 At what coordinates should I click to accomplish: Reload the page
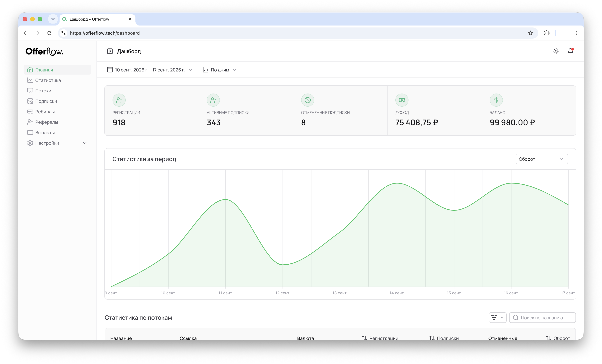click(x=49, y=33)
